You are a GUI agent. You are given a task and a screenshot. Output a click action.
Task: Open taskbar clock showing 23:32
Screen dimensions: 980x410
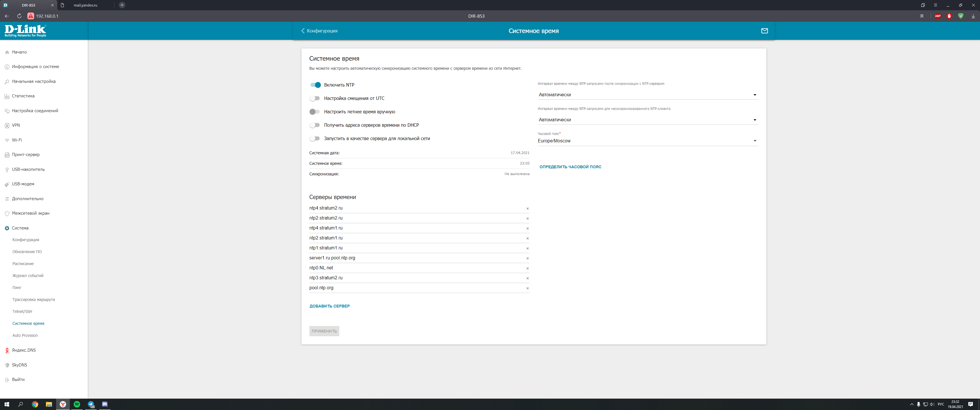pyautogui.click(x=955, y=404)
